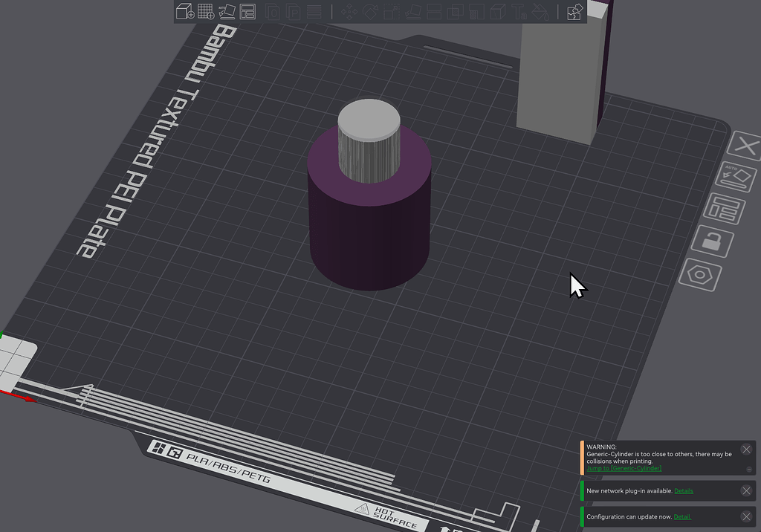Auto orient objects from top toolbar
The height and width of the screenshot is (532, 761).
[x=227, y=11]
